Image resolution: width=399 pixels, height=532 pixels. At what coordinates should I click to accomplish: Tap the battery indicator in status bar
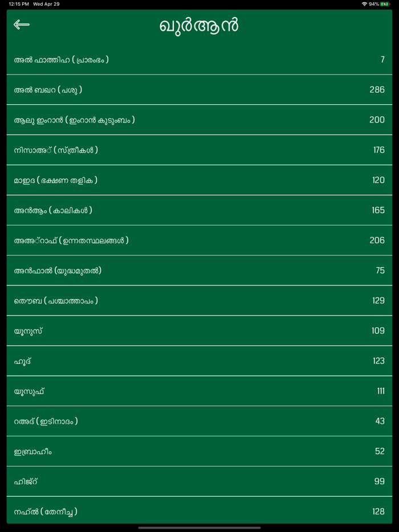pyautogui.click(x=386, y=4)
